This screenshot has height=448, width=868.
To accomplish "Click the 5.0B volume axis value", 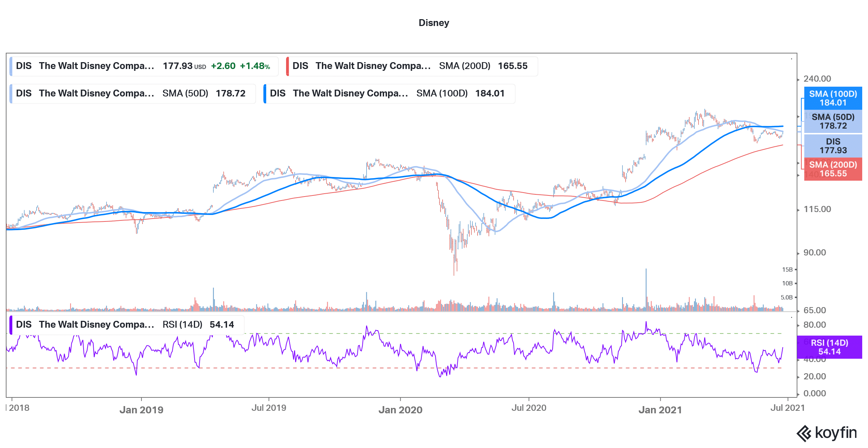I will click(x=786, y=297).
